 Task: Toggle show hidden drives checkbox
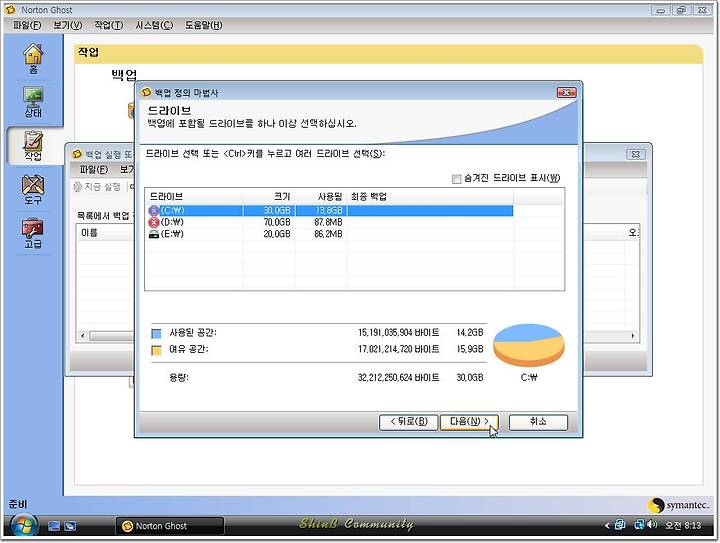coord(456,179)
